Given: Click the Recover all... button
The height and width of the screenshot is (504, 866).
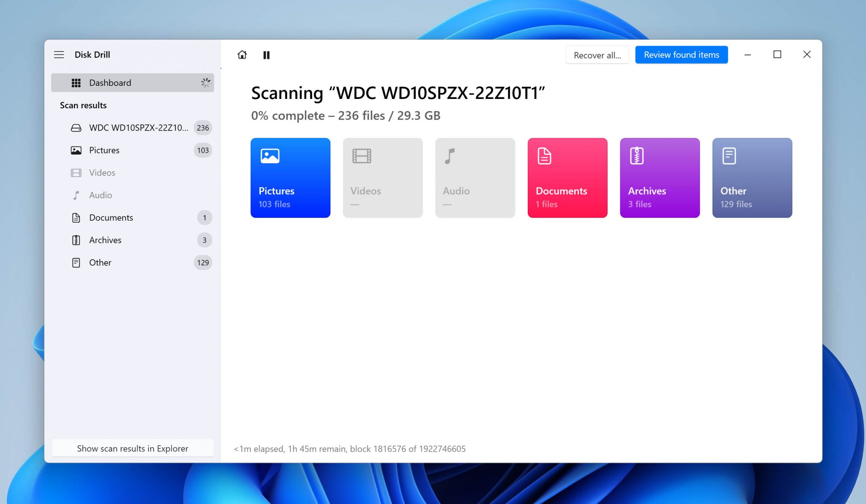Looking at the screenshot, I should (597, 55).
